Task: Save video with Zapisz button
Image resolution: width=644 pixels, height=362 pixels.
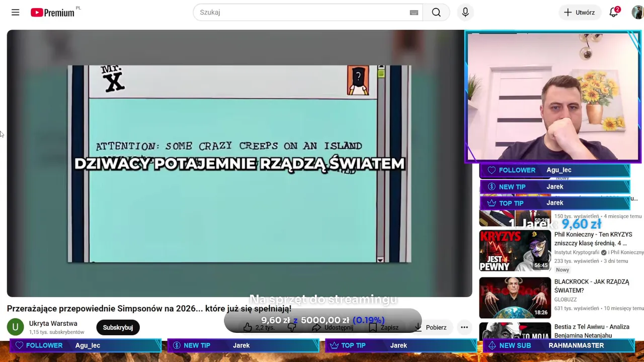Action: point(383,327)
